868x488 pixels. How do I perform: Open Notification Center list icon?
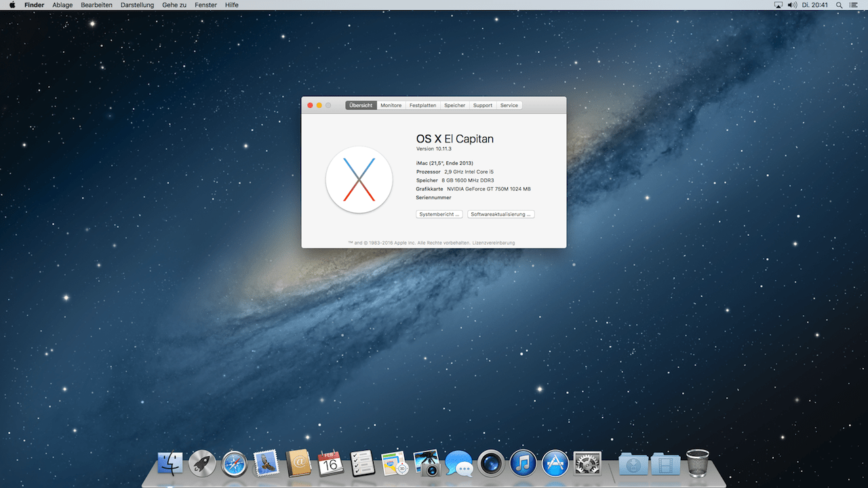click(854, 5)
